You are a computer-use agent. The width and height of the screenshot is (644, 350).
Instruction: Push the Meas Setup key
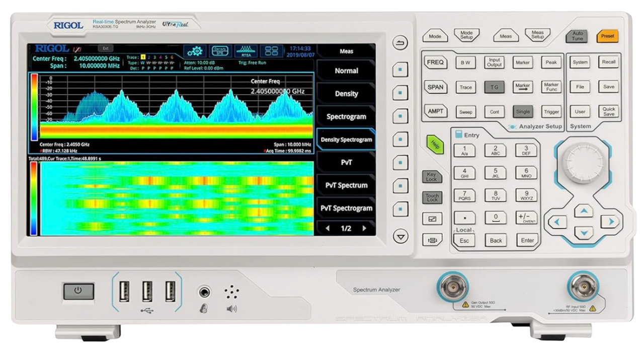pos(537,35)
